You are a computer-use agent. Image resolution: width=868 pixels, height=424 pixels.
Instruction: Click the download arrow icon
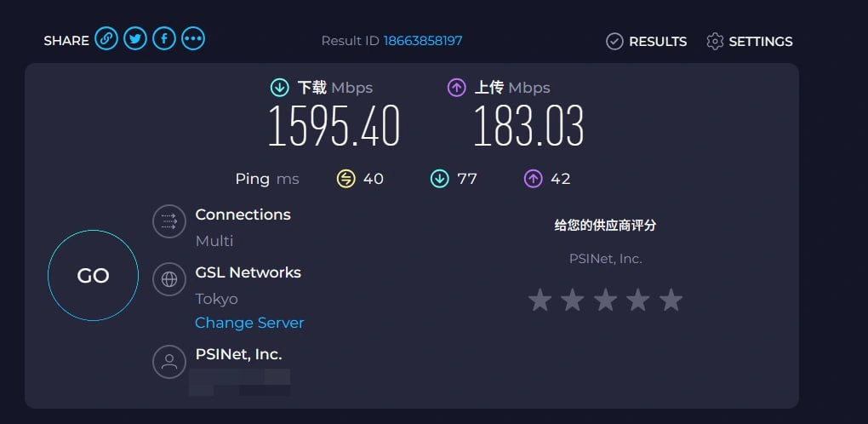point(280,88)
